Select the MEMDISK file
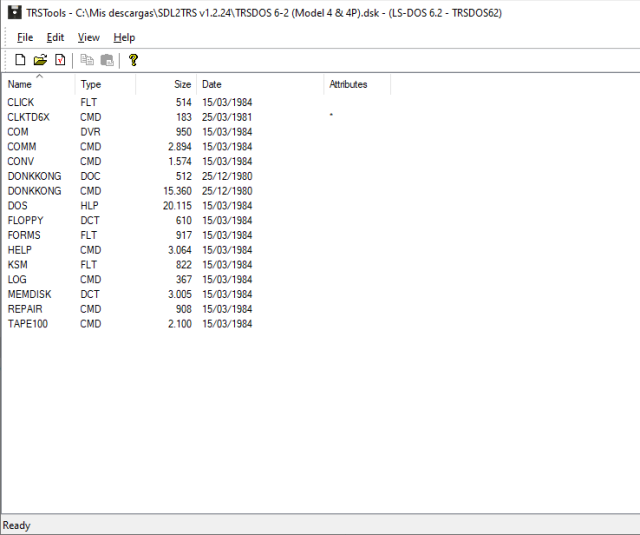The width and height of the screenshot is (640, 535). [29, 294]
